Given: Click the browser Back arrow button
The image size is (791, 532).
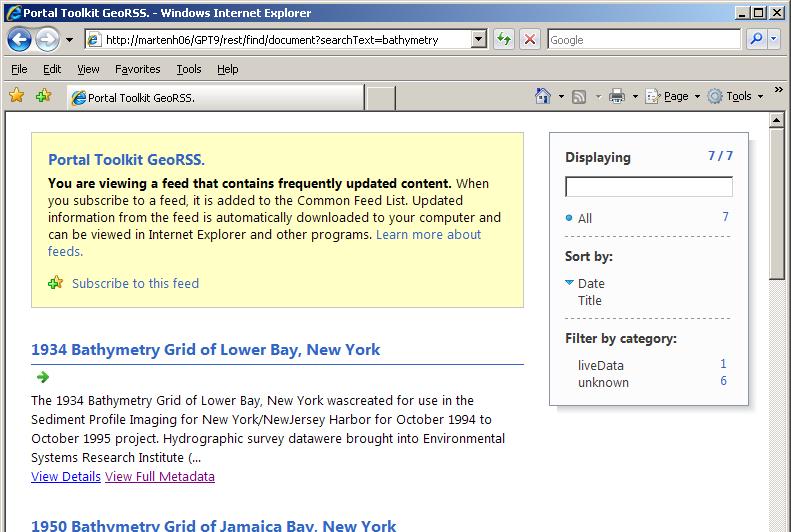Looking at the screenshot, I should [19, 39].
